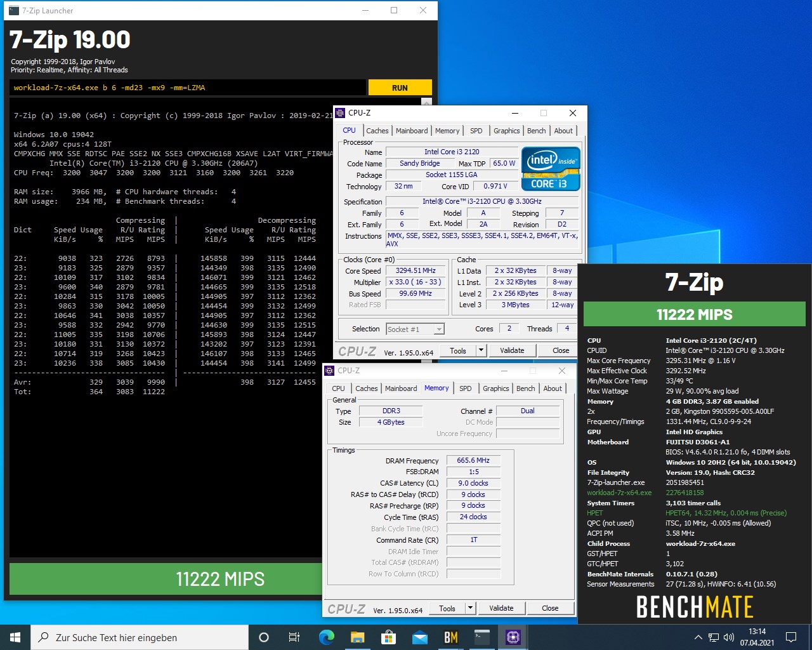812x650 pixels.
Task: Click the taskbar search box
Action: (x=140, y=637)
